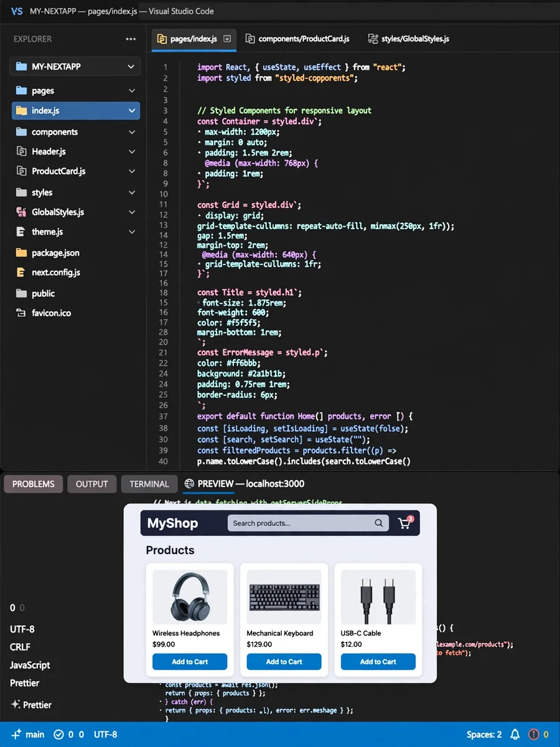
Task: Click the EXPLORER panel title
Action: 32,39
